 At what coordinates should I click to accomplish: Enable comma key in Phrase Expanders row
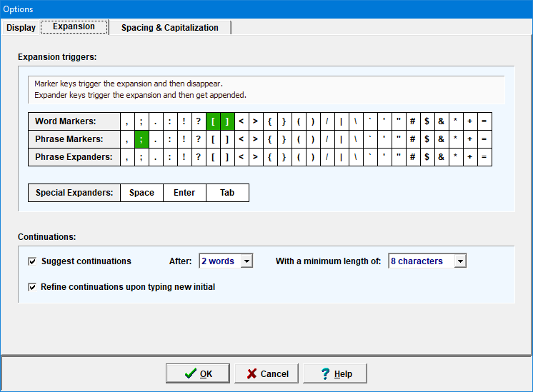128,157
